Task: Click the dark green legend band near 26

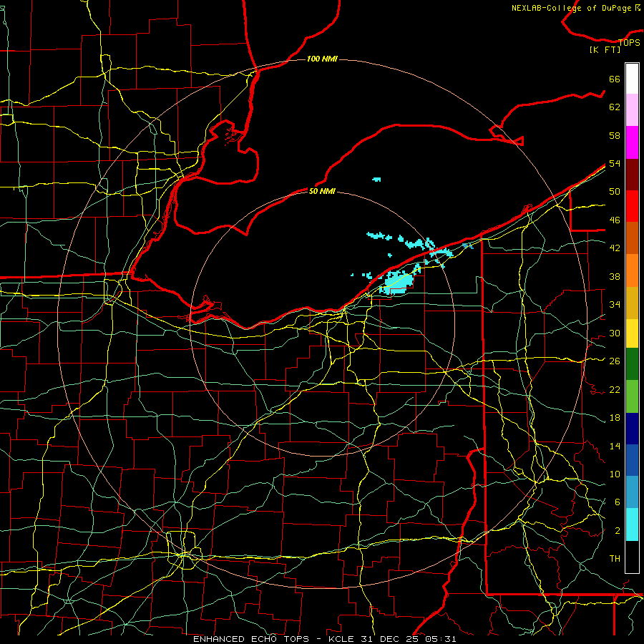Action: click(x=632, y=364)
